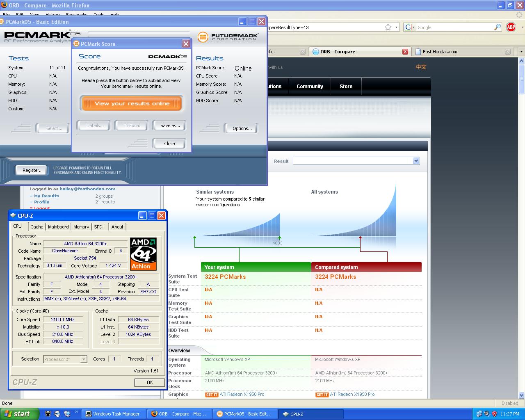Click the Chinese language link
525x420 pixels.
click(x=421, y=67)
